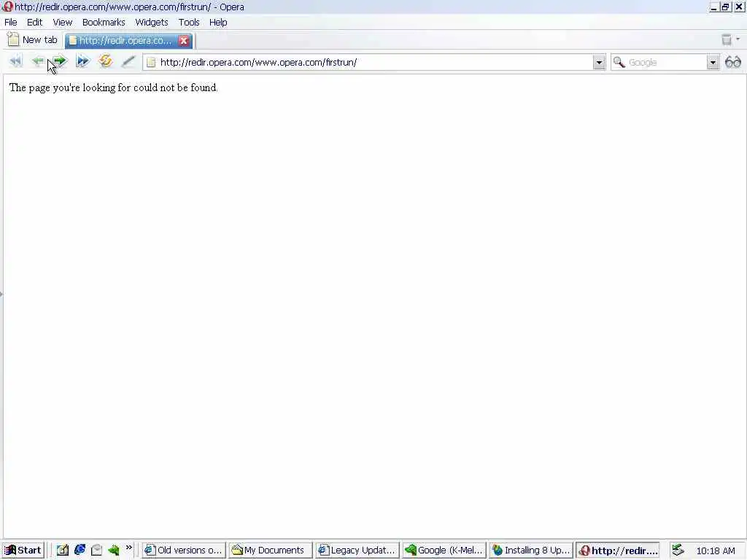
Task: Switch to Installing 8 Up... taskbar window
Action: [x=531, y=551]
